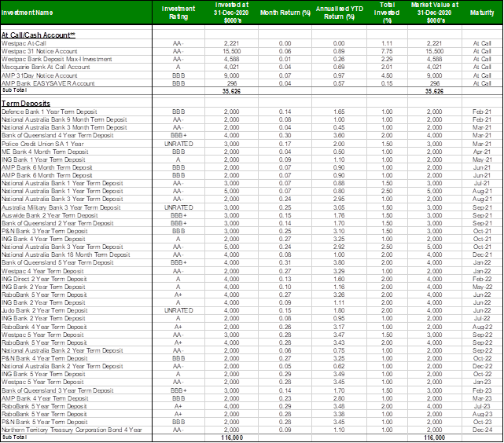The height and width of the screenshot is (443, 504).
Task: Click ING Bank 5 Year Term Deposit
Action: pos(43,374)
